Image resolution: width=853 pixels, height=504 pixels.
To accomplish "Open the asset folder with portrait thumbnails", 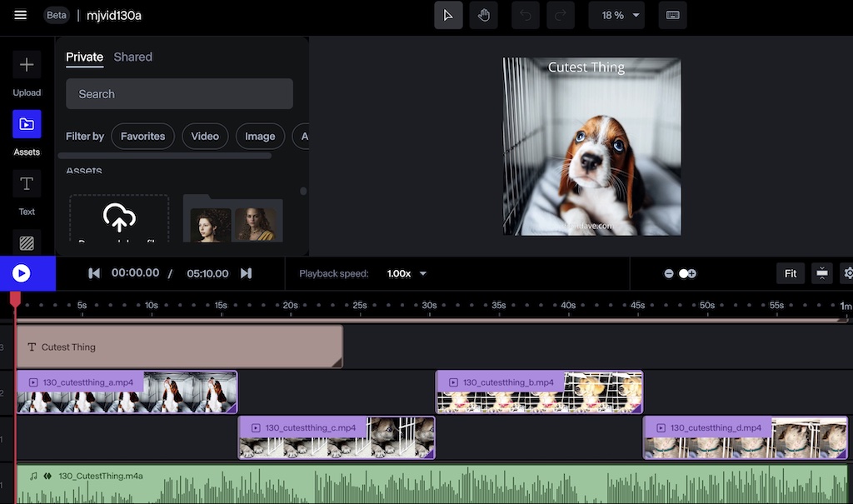I will pyautogui.click(x=232, y=220).
